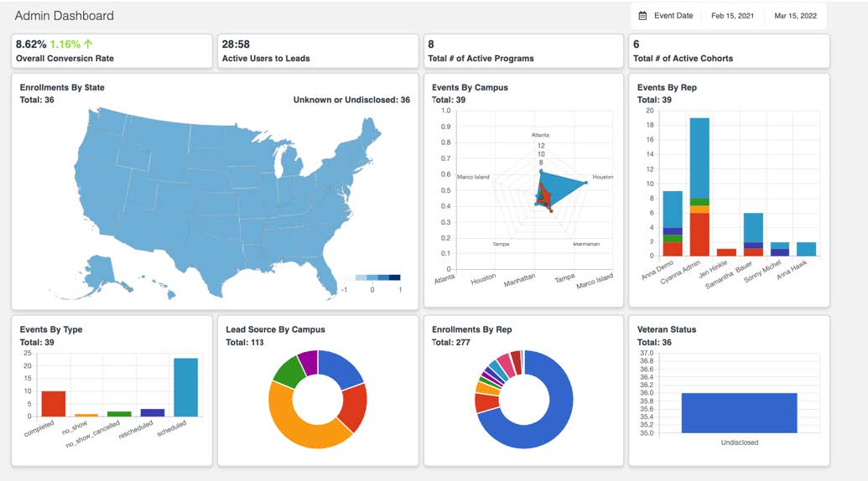Click the Anna Hawk bar in Events By Rep
The width and height of the screenshot is (868, 481).
pyautogui.click(x=805, y=249)
